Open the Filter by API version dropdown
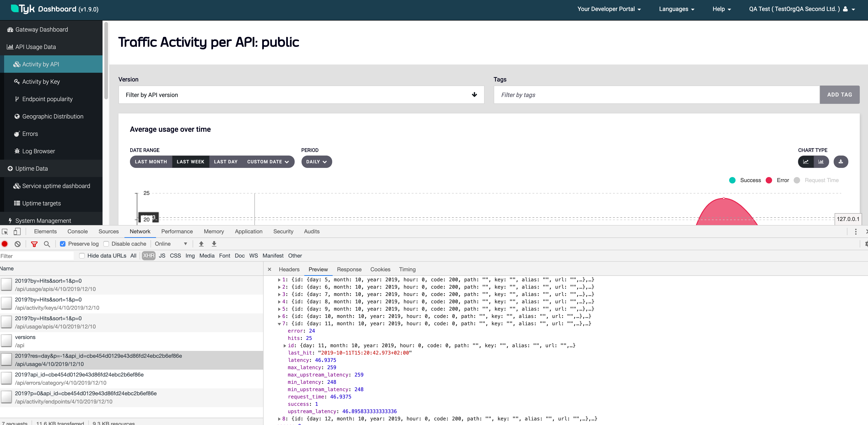This screenshot has height=425, width=868. pyautogui.click(x=474, y=95)
